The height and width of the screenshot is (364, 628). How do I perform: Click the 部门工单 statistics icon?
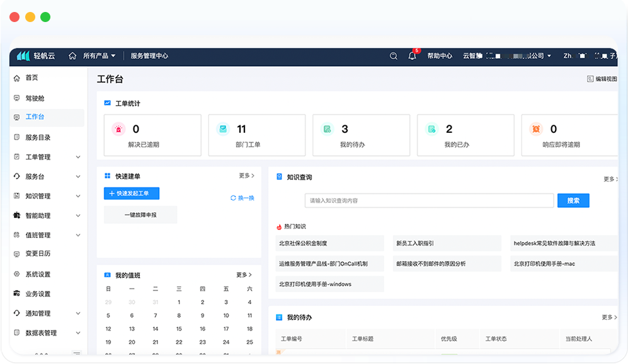point(222,129)
